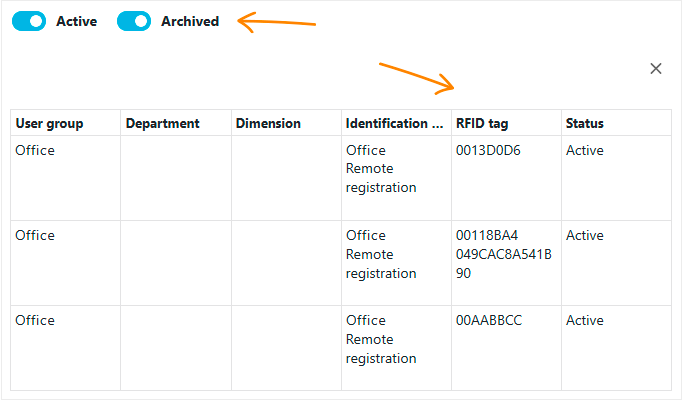Click the Identification column header

394,123
